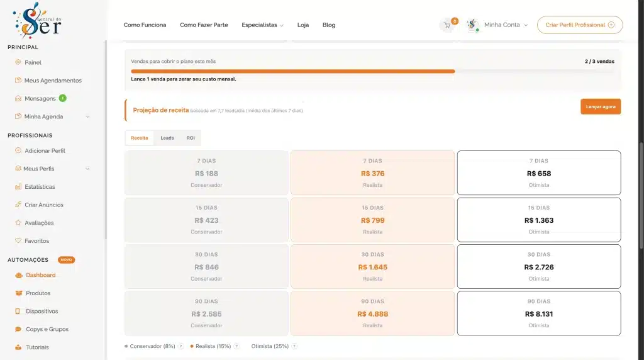Click the Meus Perfis layers icon
The height and width of the screenshot is (360, 644).
coord(18,169)
